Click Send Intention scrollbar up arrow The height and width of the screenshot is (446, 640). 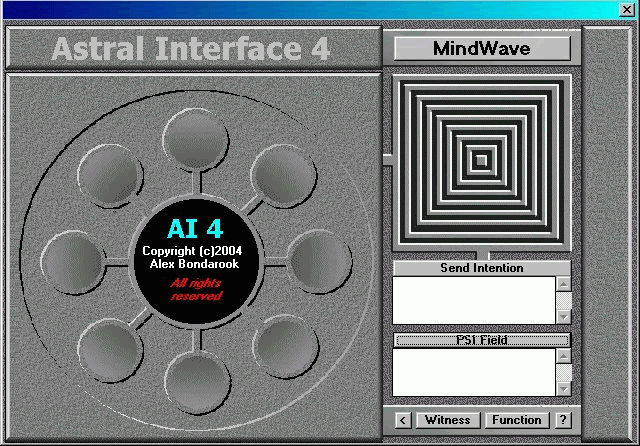564,284
